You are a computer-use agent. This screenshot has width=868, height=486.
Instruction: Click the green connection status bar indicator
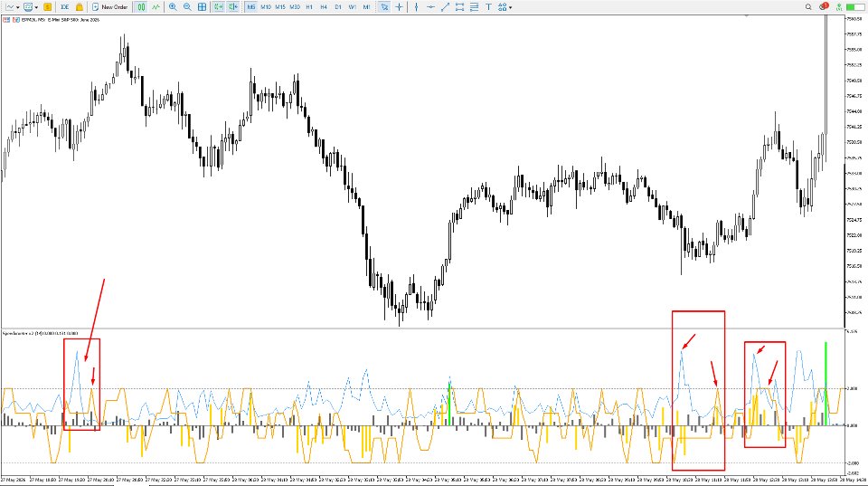854,7
